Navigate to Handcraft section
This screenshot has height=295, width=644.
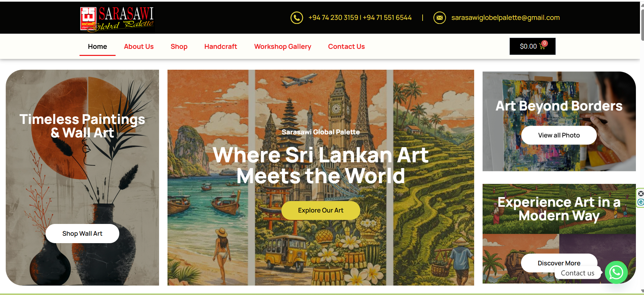221,46
